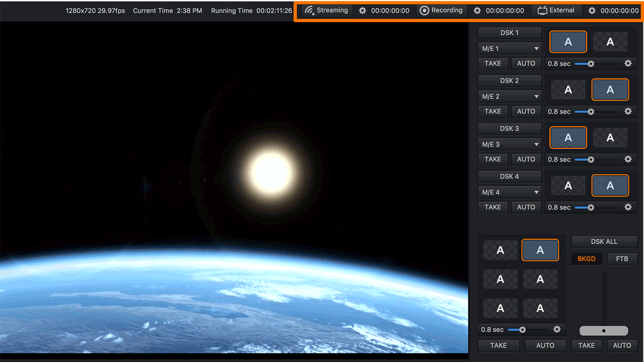Screen dimensions: 644x362
Task: Adjust the DSK 4 duration slider
Action: pyautogui.click(x=596, y=207)
